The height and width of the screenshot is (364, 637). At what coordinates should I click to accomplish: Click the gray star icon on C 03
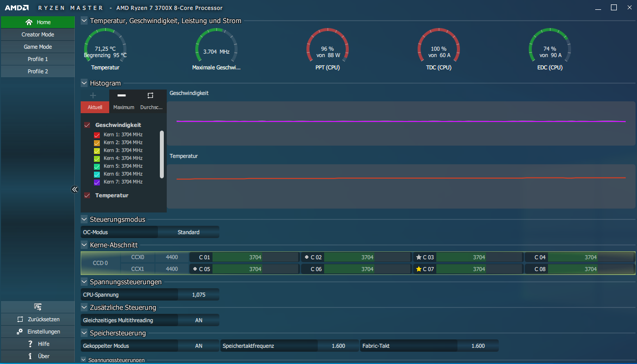(x=419, y=257)
